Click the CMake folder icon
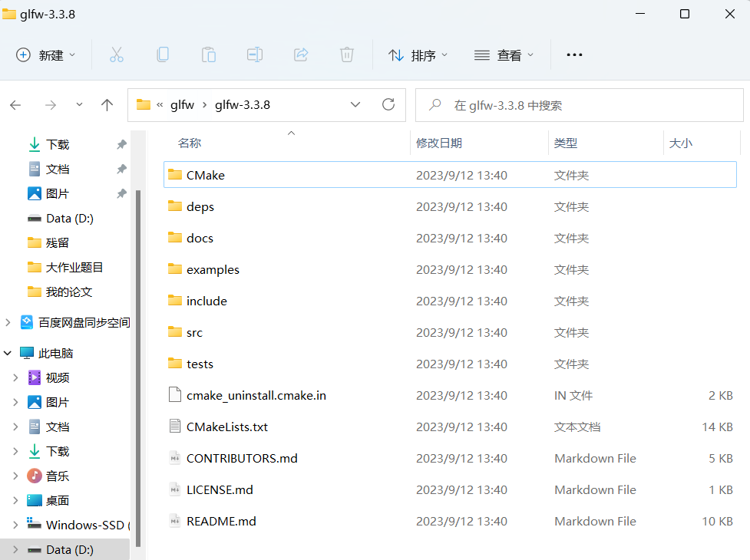The image size is (750, 560). click(175, 175)
